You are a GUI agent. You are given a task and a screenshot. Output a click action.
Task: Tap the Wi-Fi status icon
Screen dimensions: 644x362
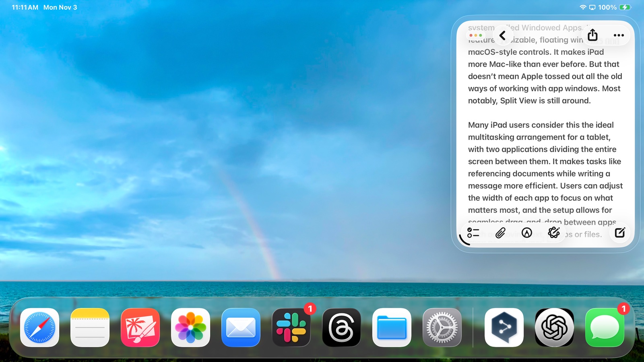point(583,7)
